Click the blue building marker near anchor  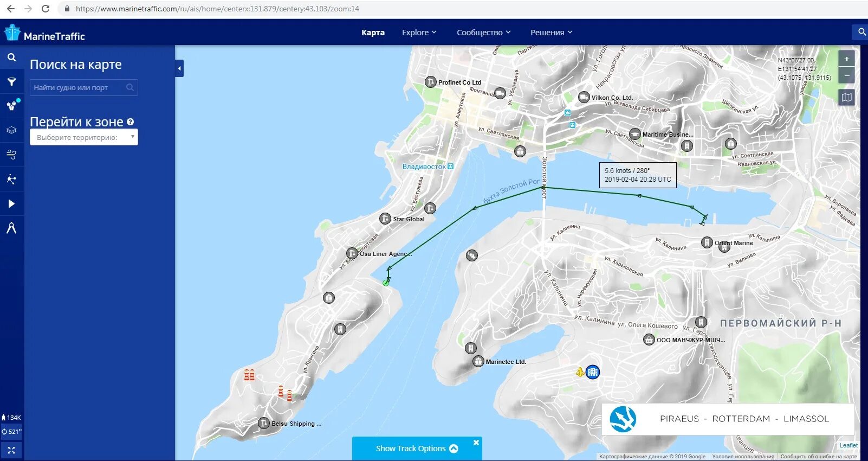593,372
